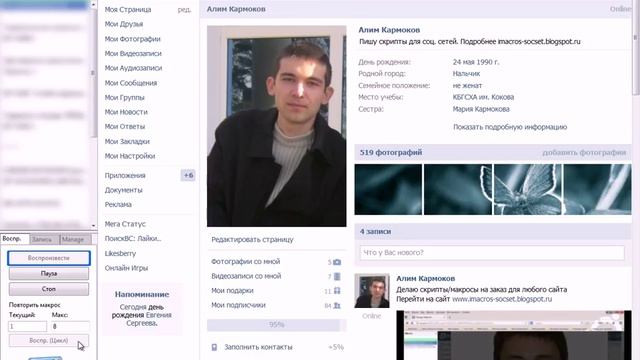This screenshot has width=640, height=360.
Task: Open Мои Друзья menu item
Action: click(x=124, y=24)
